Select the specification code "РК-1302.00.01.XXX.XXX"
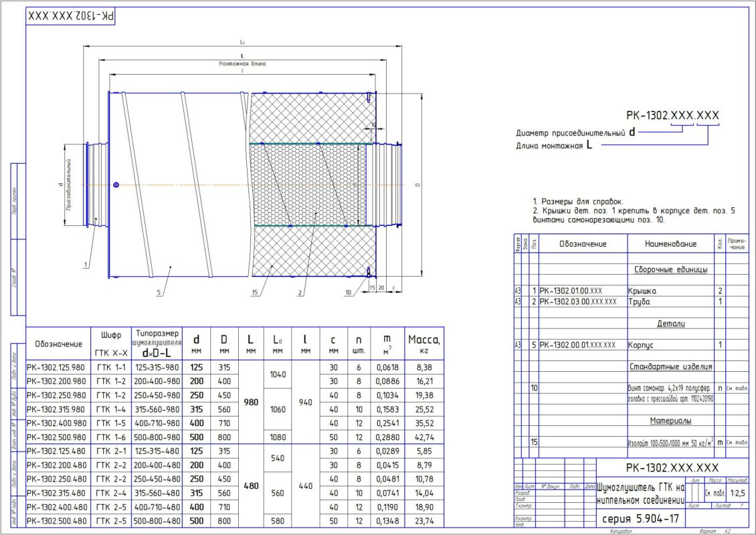756x535 pixels. pos(577,345)
